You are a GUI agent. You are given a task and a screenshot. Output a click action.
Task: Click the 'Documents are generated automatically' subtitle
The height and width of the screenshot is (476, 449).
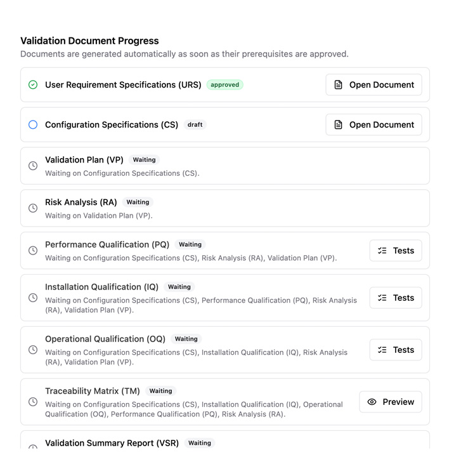pyautogui.click(x=185, y=54)
